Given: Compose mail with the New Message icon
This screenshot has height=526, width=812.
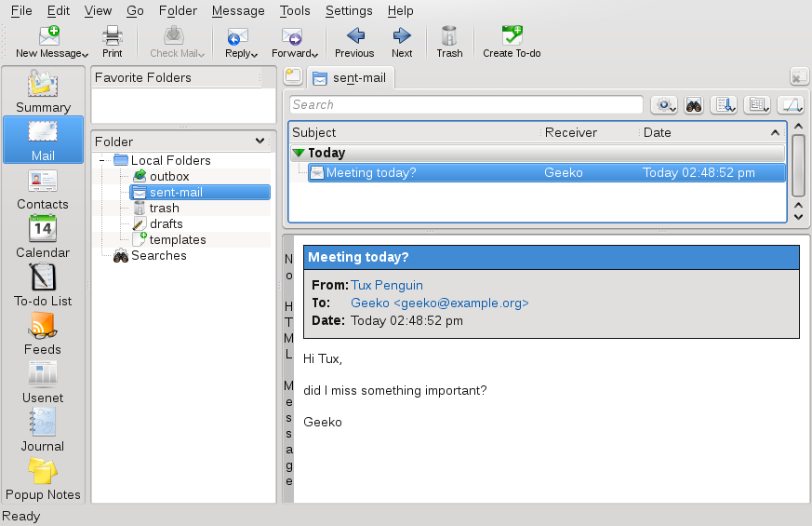Looking at the screenshot, I should pos(48,35).
